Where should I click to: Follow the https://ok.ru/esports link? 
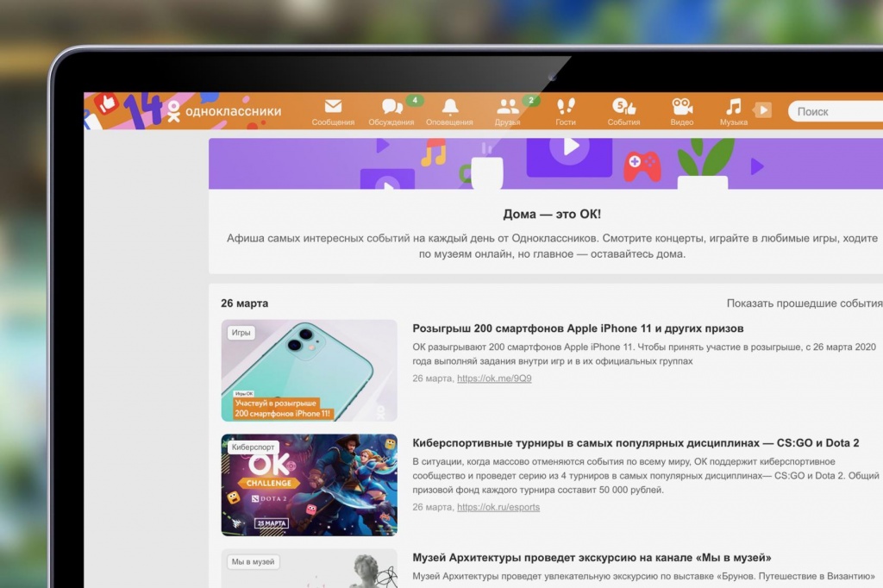coord(498,508)
